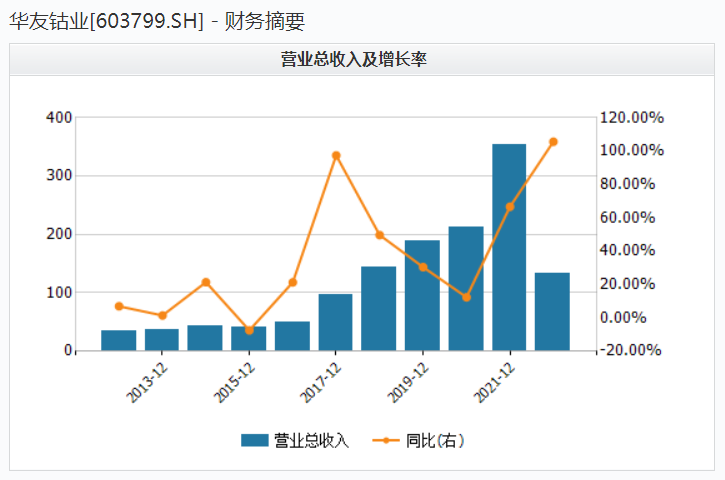Select the 2019-12 revenue bar
725x480 pixels.
coord(422,295)
